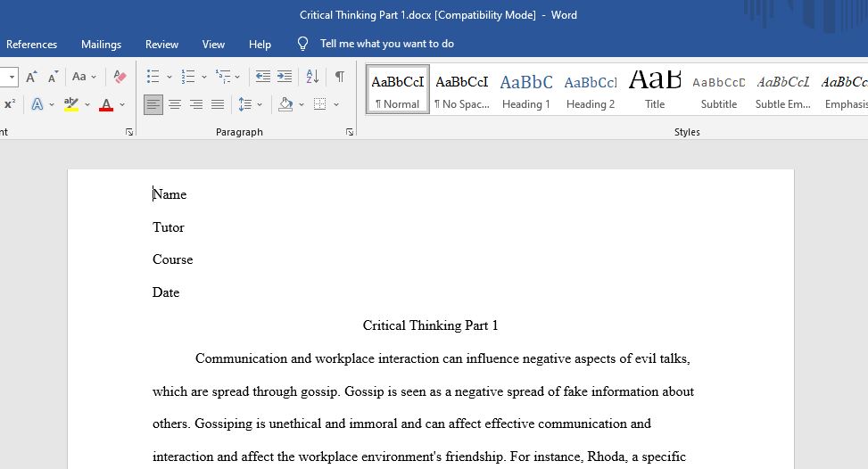Open the Change Case Aa button
Image resolution: width=868 pixels, height=469 pixels.
pyautogui.click(x=79, y=77)
